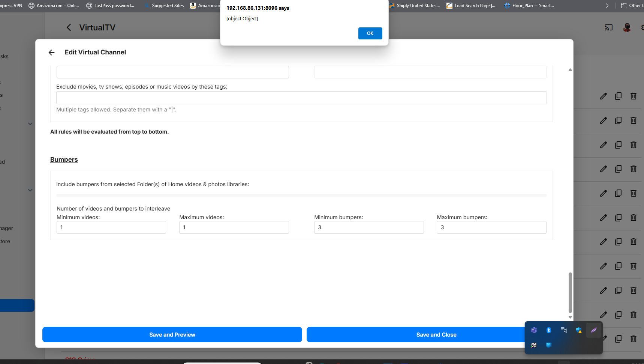Click dialog scrollbar up arrow
This screenshot has height=364, width=644.
570,70
